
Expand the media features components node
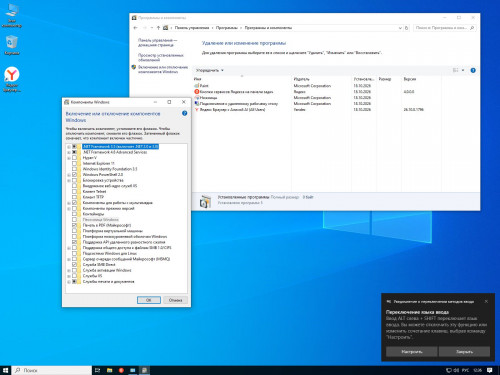click(x=69, y=203)
